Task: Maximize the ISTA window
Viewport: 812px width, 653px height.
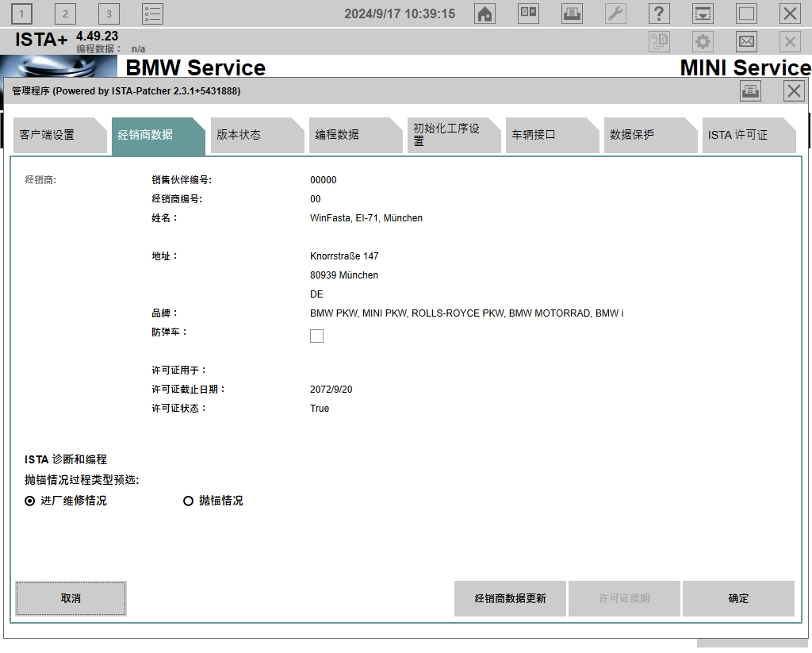Action: [746, 13]
